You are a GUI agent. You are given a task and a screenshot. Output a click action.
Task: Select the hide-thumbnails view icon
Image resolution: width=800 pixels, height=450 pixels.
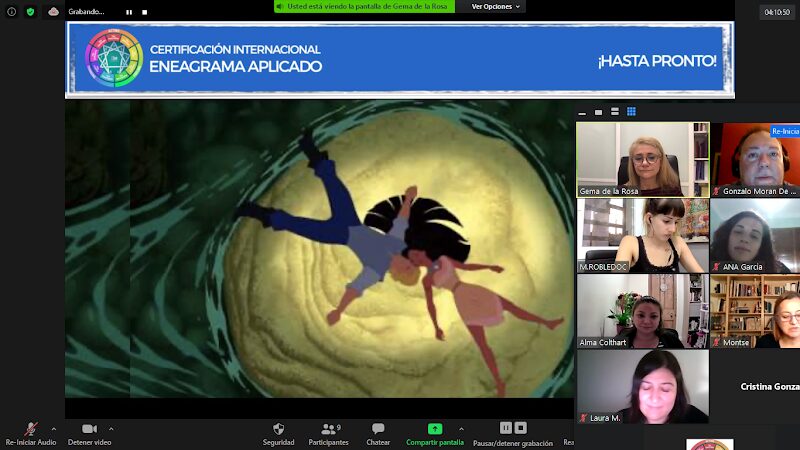point(582,112)
